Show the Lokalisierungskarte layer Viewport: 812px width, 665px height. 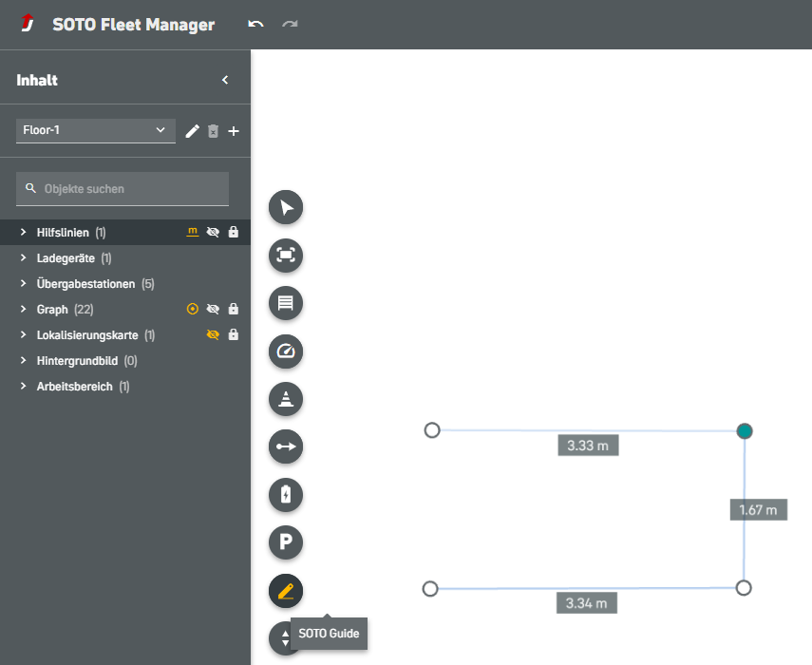214,334
